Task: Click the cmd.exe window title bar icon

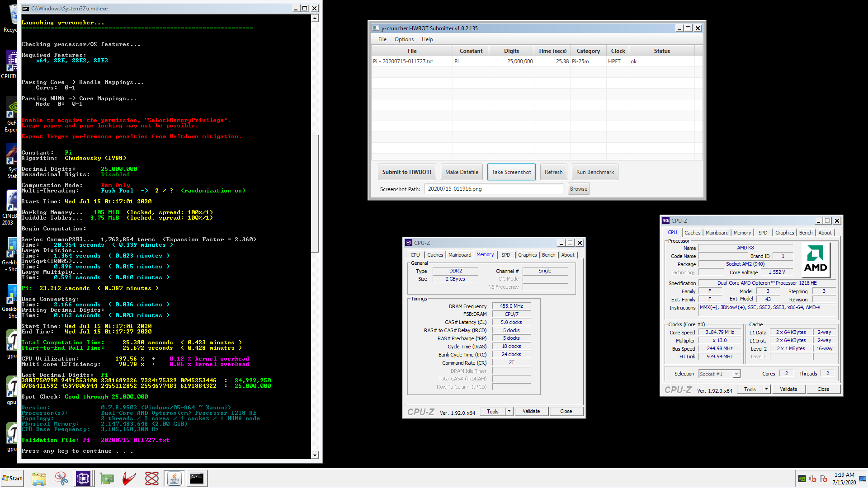Action: click(x=26, y=9)
